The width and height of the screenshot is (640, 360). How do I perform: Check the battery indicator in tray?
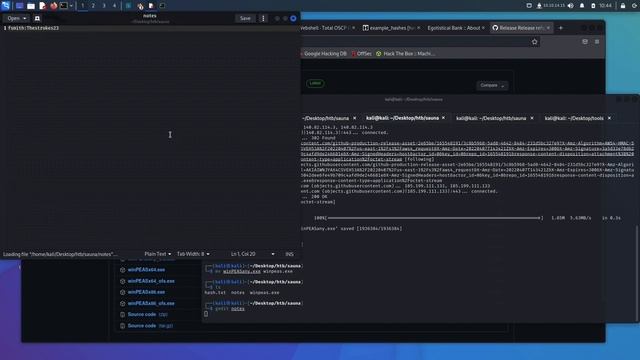point(593,6)
